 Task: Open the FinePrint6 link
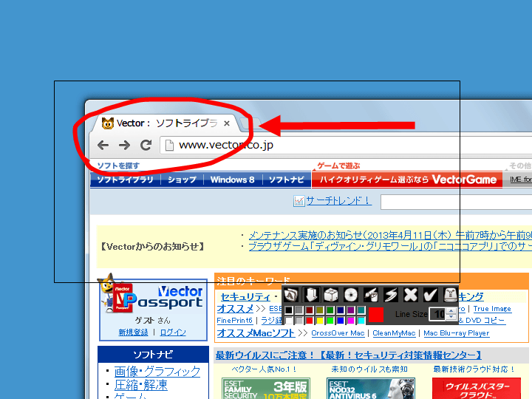234,320
